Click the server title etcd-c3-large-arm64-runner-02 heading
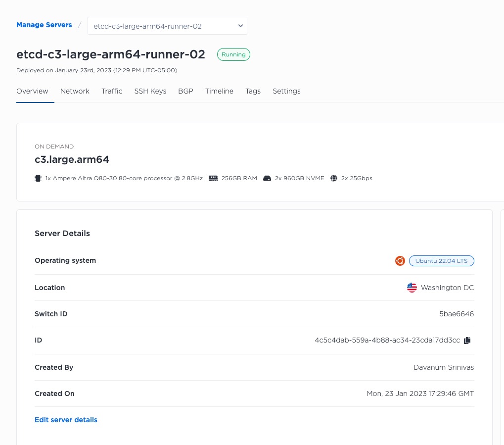The width and height of the screenshot is (504, 445). pyautogui.click(x=111, y=54)
